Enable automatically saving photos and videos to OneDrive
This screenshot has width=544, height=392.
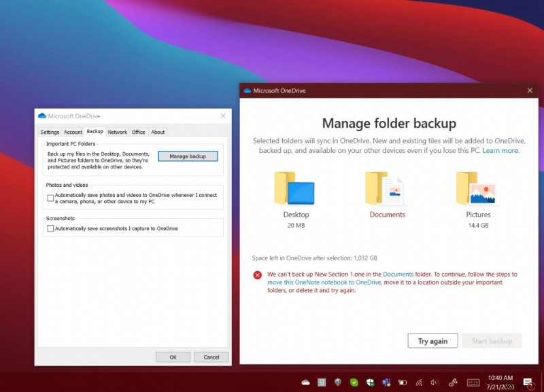51,196
